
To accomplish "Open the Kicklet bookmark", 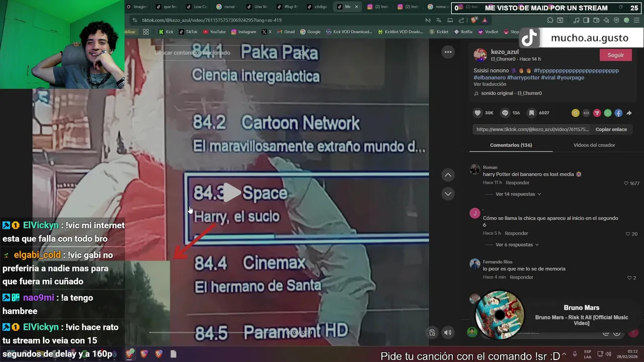I will [439, 32].
